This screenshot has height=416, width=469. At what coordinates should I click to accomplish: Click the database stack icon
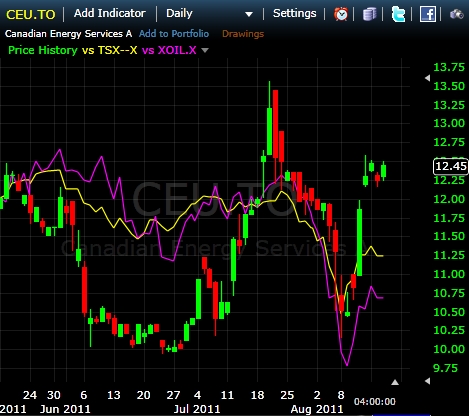pyautogui.click(x=369, y=14)
